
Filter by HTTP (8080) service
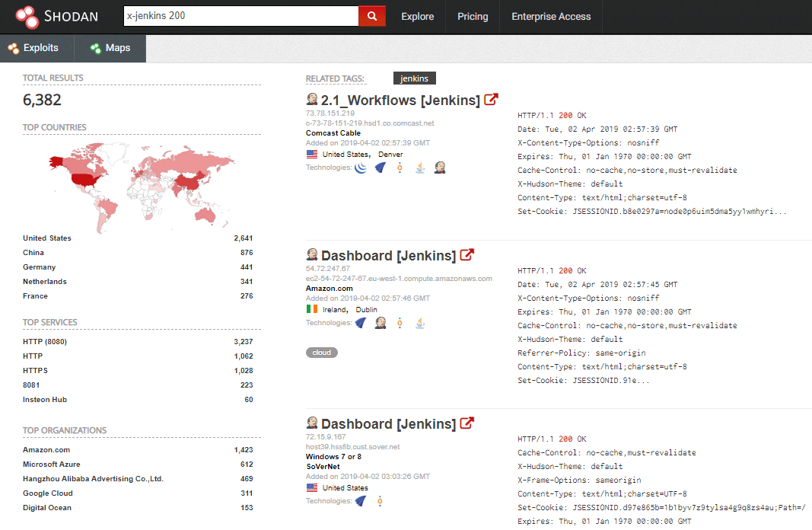(45, 342)
